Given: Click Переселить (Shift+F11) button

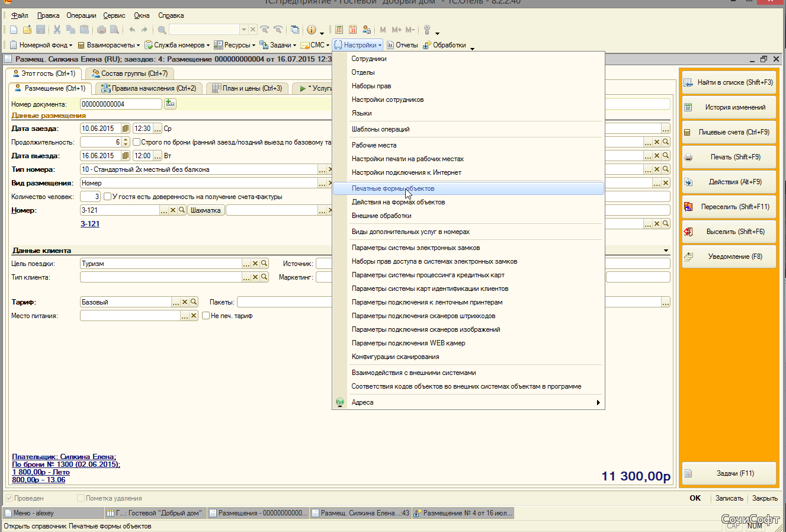Looking at the screenshot, I should (x=729, y=207).
